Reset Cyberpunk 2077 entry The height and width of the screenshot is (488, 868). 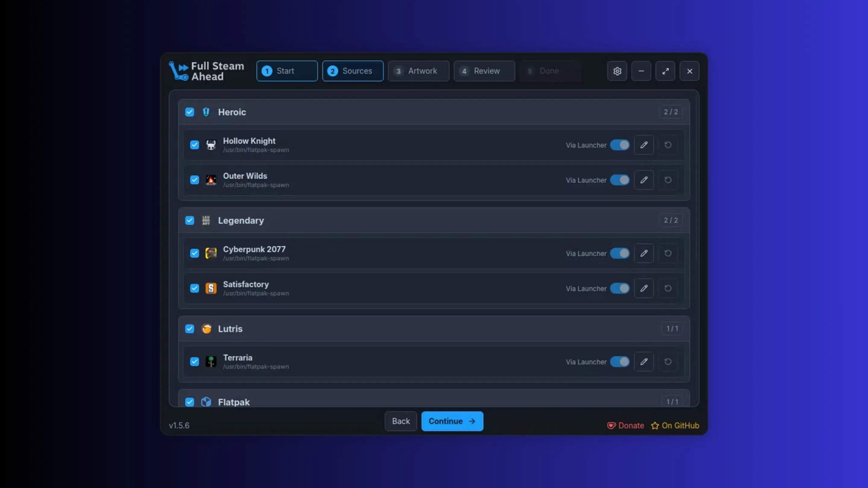[x=668, y=253]
